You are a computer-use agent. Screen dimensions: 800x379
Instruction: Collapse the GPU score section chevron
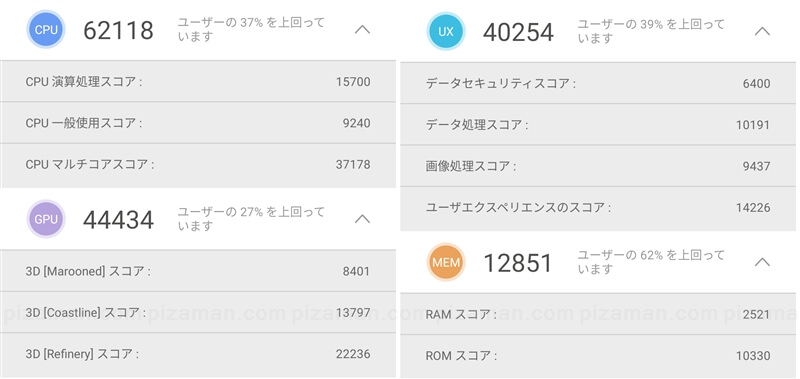[362, 219]
